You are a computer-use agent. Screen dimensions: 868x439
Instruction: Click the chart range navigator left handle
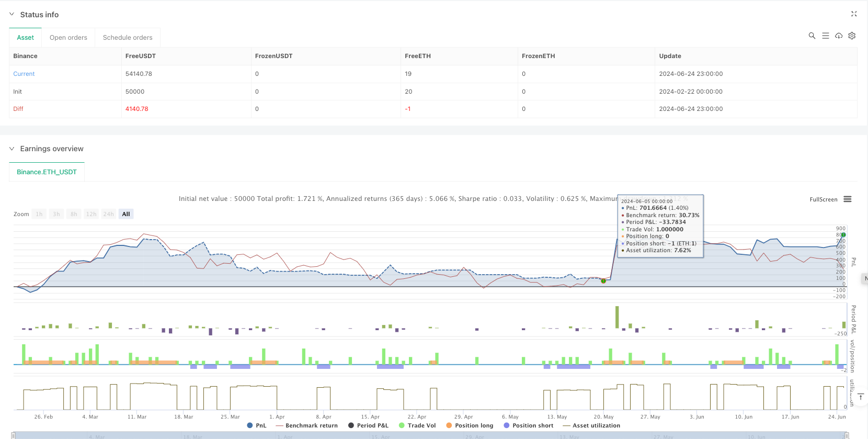click(x=14, y=435)
